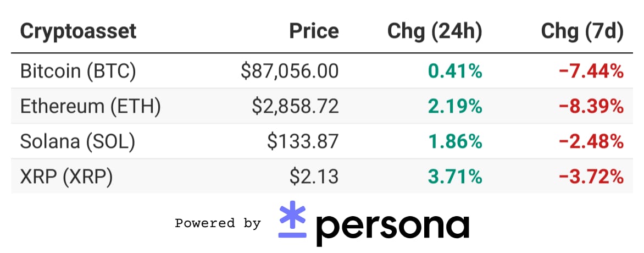The height and width of the screenshot is (253, 644).
Task: Click Ethereum's 2.19% 24h change
Action: point(455,107)
